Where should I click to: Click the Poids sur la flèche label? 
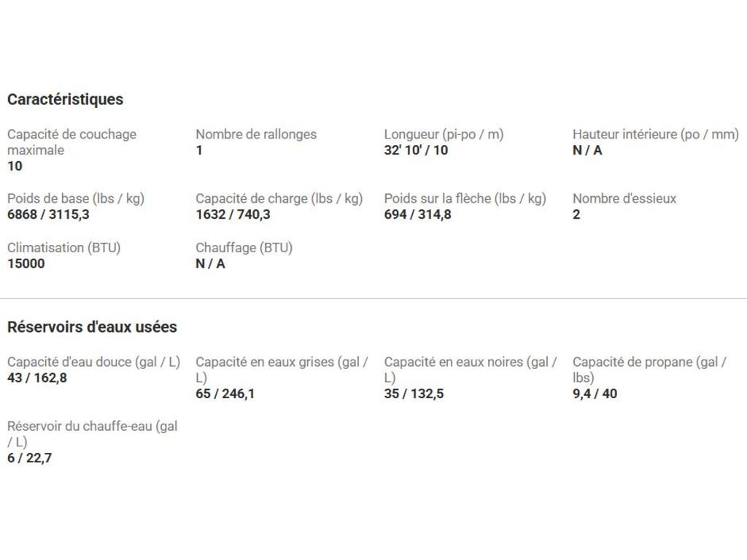pos(465,198)
